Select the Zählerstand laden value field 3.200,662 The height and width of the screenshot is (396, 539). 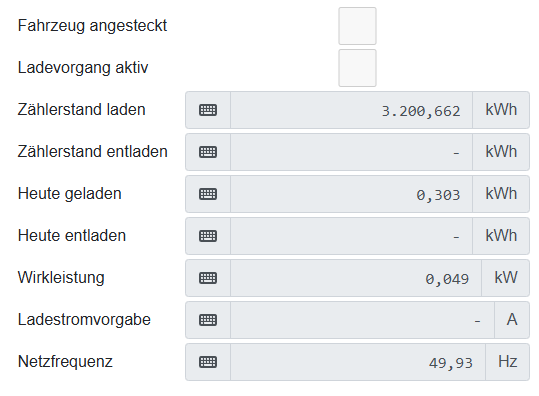point(351,110)
